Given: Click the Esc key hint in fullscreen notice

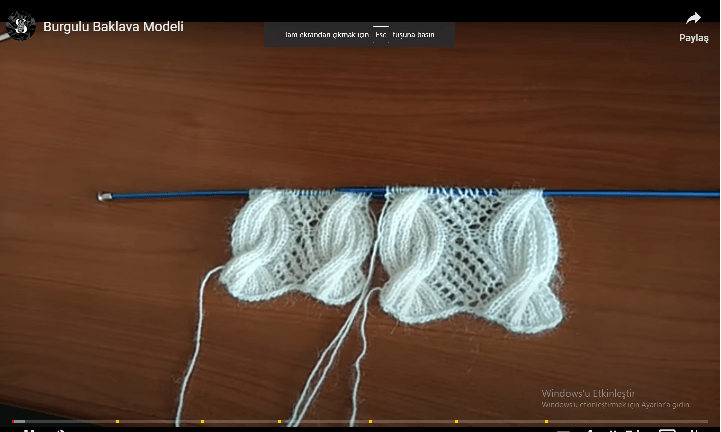Looking at the screenshot, I should [380, 34].
